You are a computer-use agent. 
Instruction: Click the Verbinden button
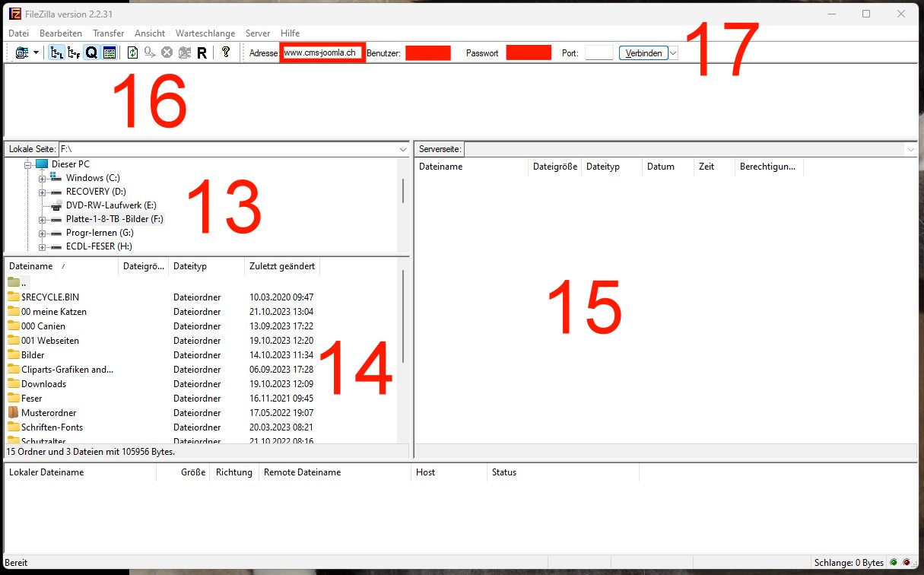pos(643,52)
